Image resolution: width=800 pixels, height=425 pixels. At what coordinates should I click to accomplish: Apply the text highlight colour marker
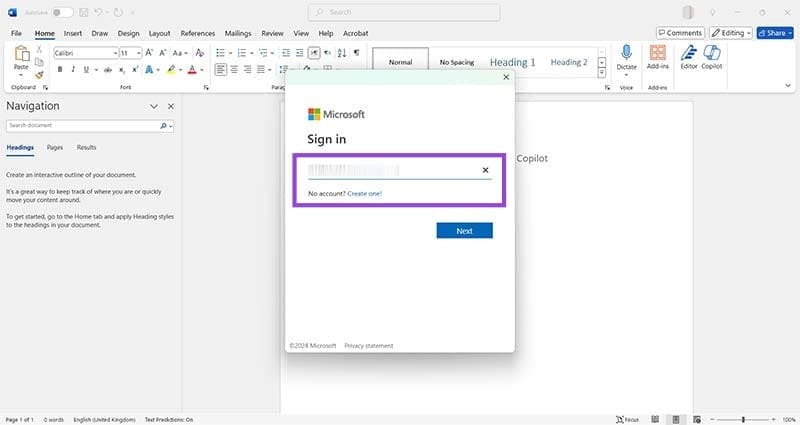(171, 69)
